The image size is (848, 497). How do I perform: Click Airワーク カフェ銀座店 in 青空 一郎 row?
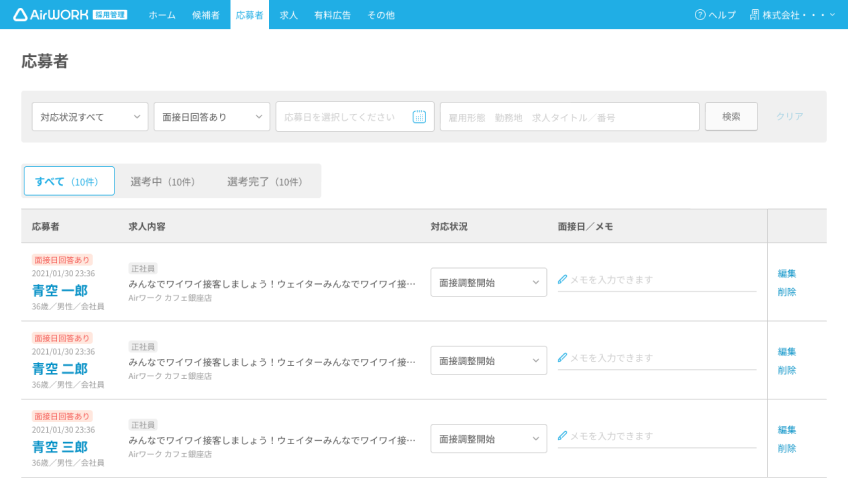coord(170,298)
